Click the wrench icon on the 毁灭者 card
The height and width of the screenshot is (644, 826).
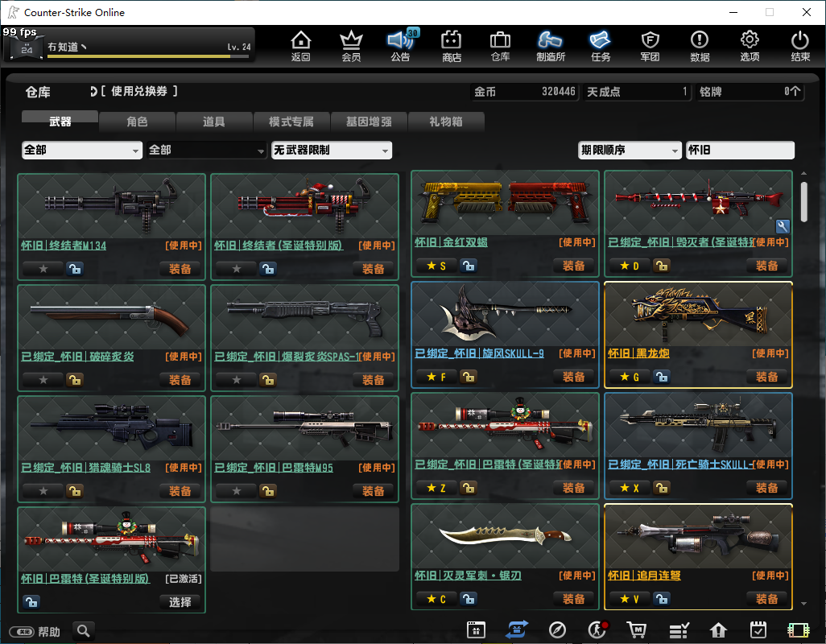tap(783, 226)
